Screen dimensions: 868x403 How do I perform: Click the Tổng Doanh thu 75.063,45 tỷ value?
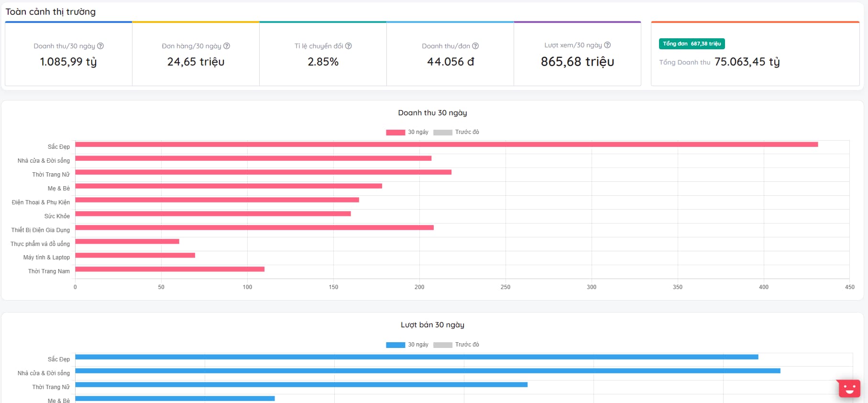[x=747, y=62]
